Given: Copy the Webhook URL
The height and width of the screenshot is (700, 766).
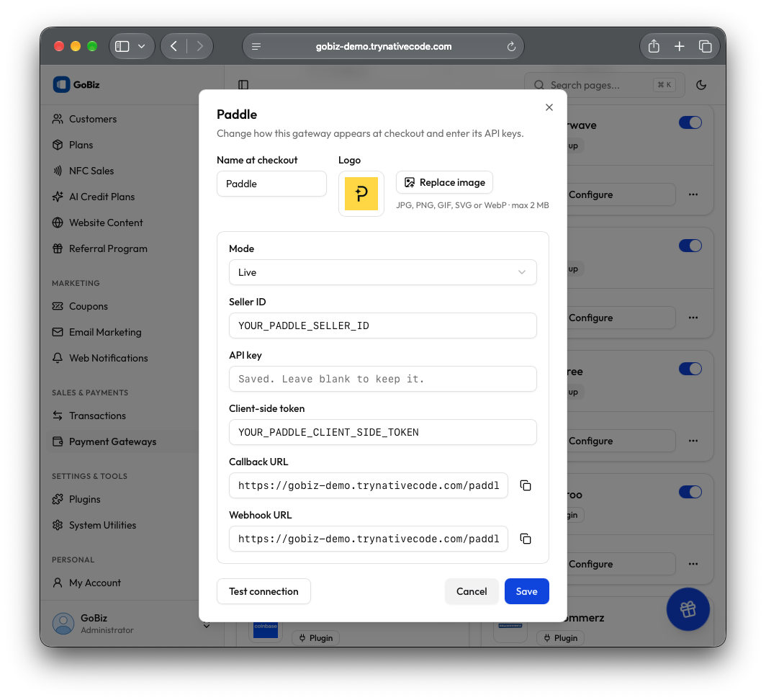Looking at the screenshot, I should point(525,539).
